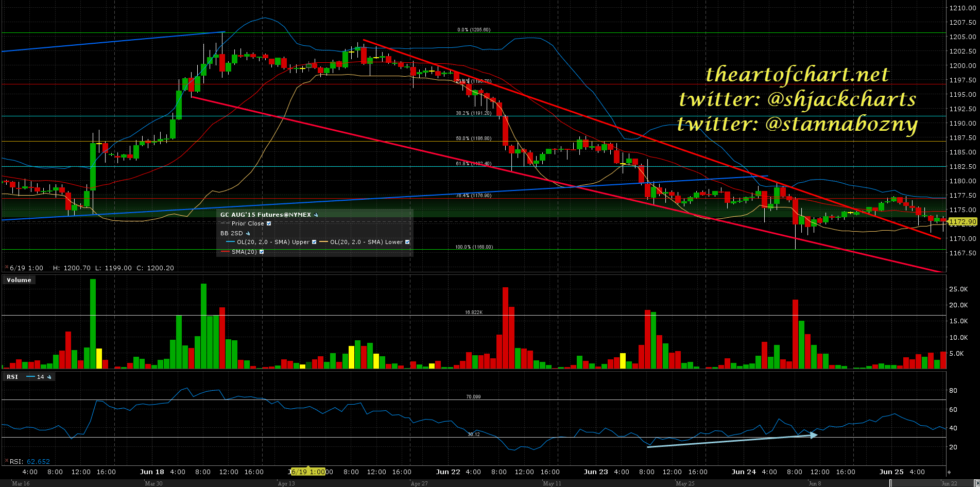The width and height of the screenshot is (980, 487).
Task: Click the small arrow right of the time axis
Action: pyautogui.click(x=949, y=472)
